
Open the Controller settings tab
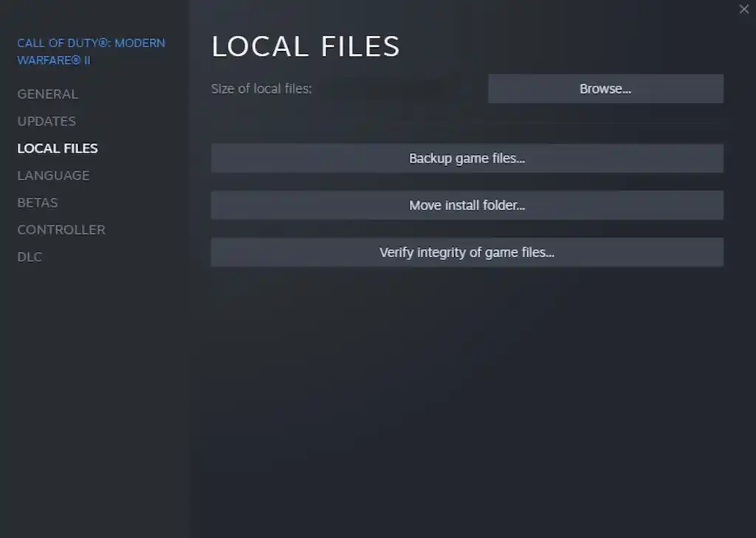[61, 230]
